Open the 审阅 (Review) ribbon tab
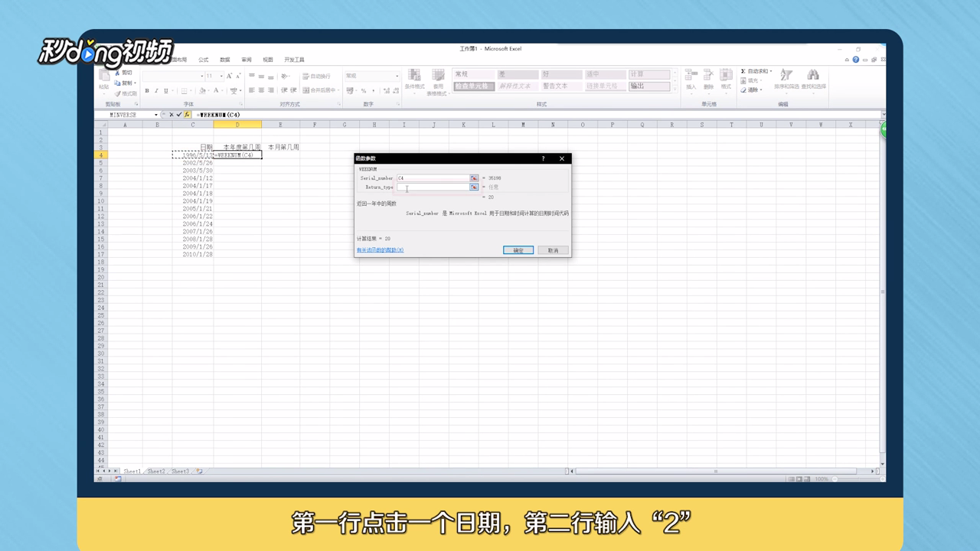Image resolution: width=980 pixels, height=551 pixels. (x=246, y=60)
